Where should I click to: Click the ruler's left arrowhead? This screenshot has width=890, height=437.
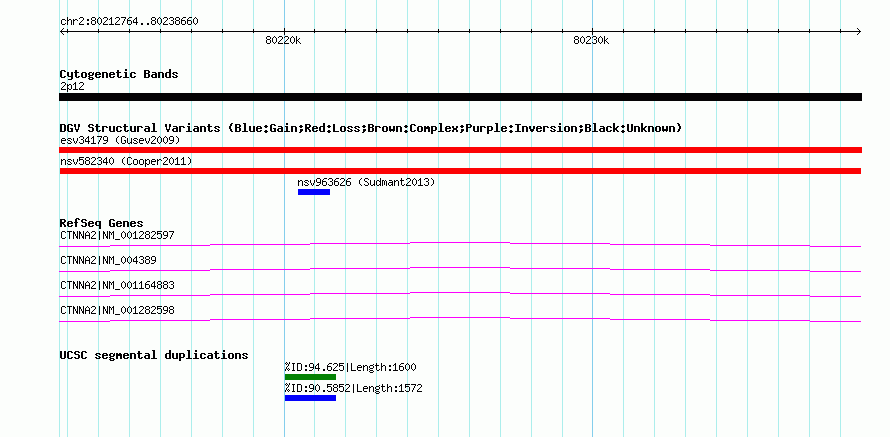point(63,32)
